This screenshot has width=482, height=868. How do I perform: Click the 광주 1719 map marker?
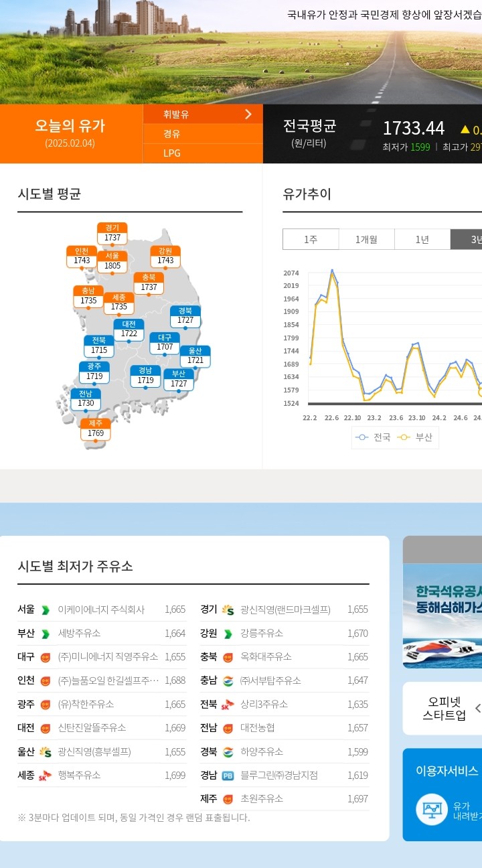pyautogui.click(x=94, y=372)
